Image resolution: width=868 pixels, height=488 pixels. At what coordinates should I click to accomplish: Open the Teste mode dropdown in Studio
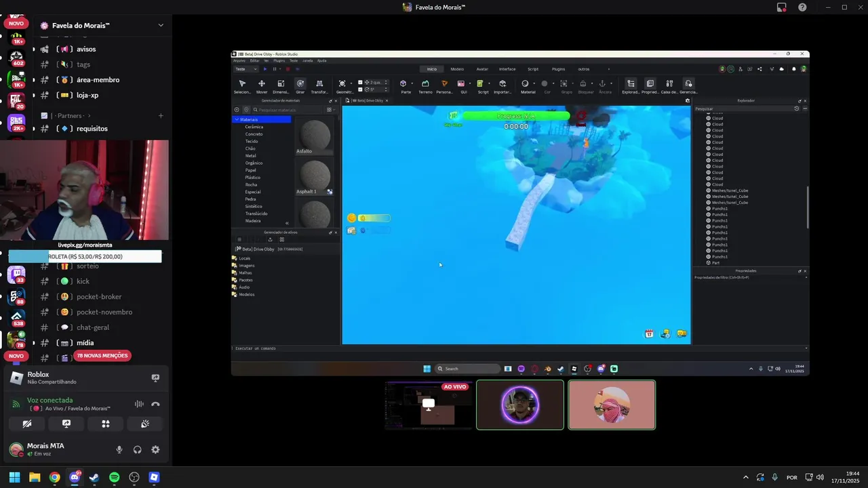[x=246, y=69]
